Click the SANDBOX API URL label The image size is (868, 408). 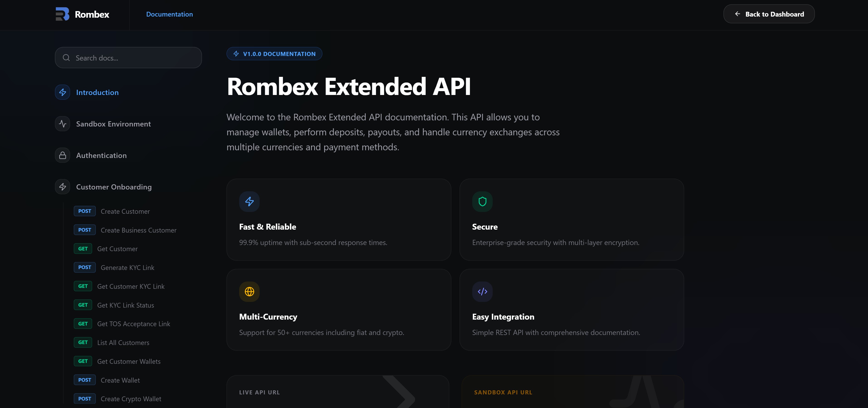click(x=503, y=392)
